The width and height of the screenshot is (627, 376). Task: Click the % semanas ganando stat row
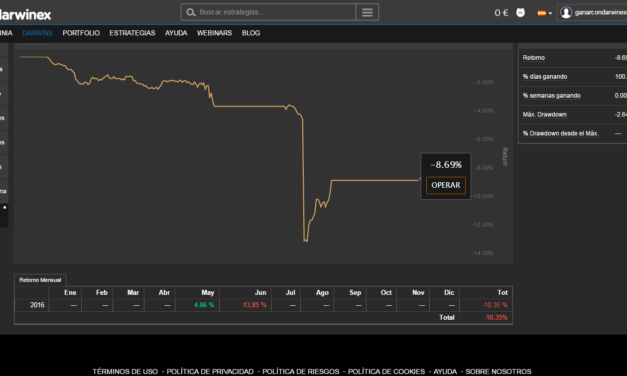click(x=573, y=96)
